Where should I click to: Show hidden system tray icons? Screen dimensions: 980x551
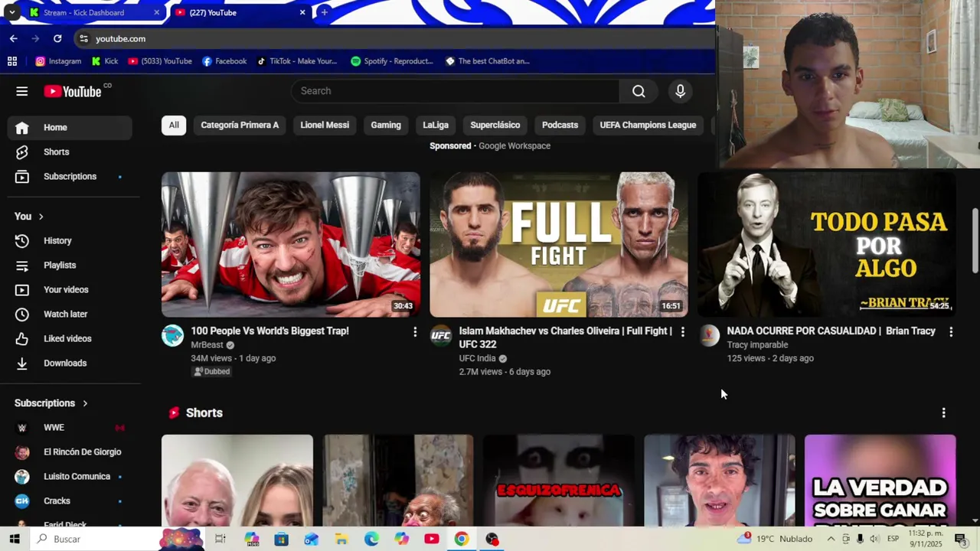831,540
